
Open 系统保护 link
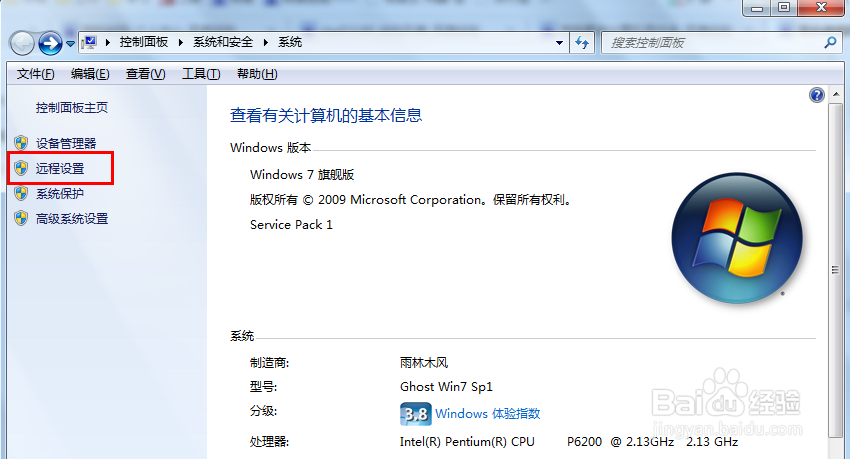click(60, 193)
